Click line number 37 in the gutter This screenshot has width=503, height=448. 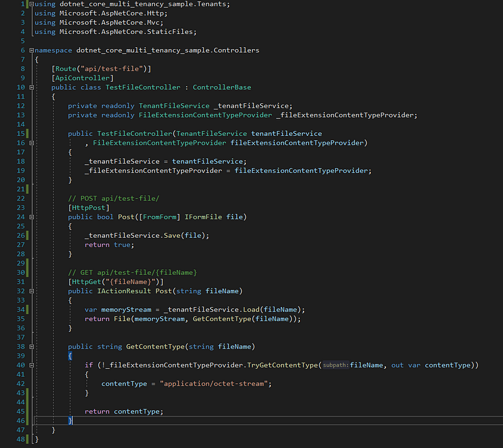(21, 337)
